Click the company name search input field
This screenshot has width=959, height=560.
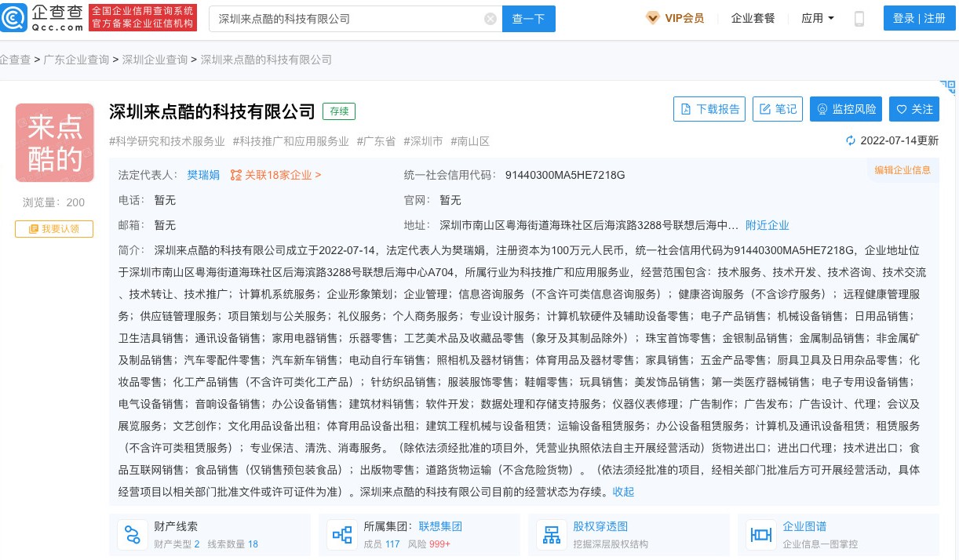tap(345, 19)
